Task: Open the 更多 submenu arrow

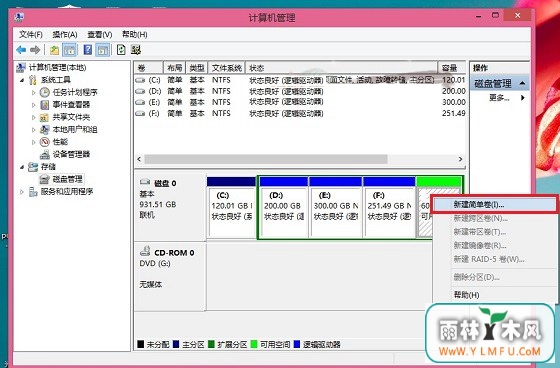Action: (523, 98)
